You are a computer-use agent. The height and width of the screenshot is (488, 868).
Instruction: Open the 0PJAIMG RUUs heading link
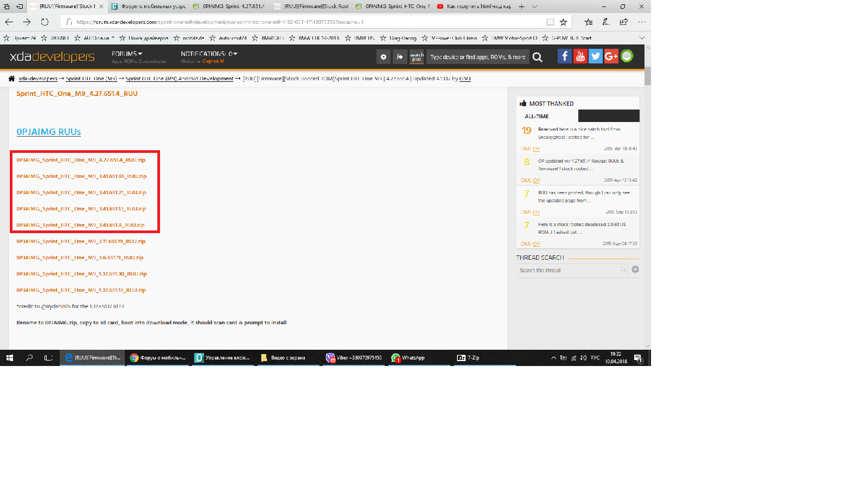coord(49,132)
